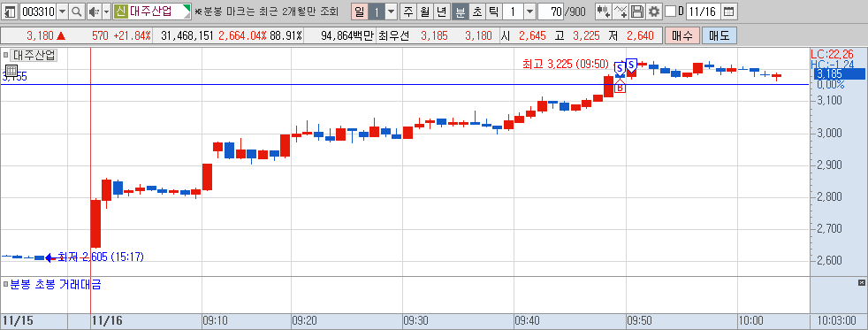
Task: Click the left sidebar panel toggle icon
Action: click(x=10, y=12)
